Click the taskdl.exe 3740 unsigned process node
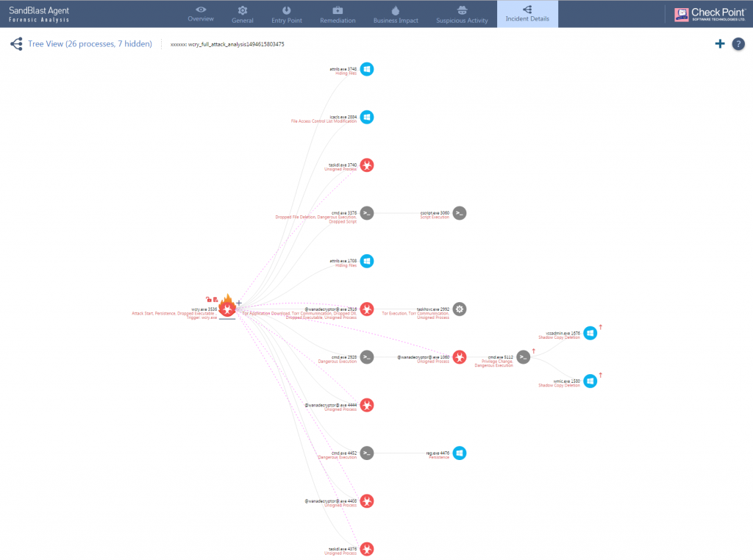The image size is (753, 560). pos(367,165)
